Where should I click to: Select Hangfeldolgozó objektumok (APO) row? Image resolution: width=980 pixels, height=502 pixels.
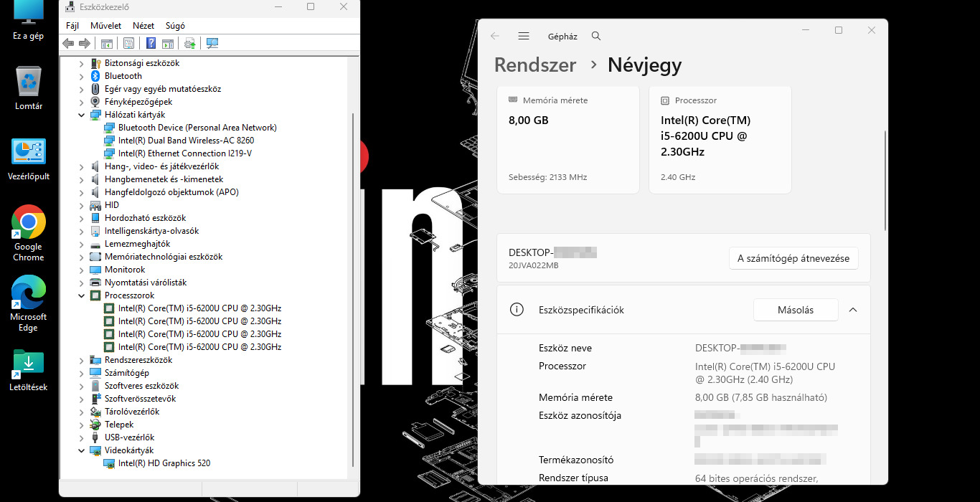tap(171, 192)
